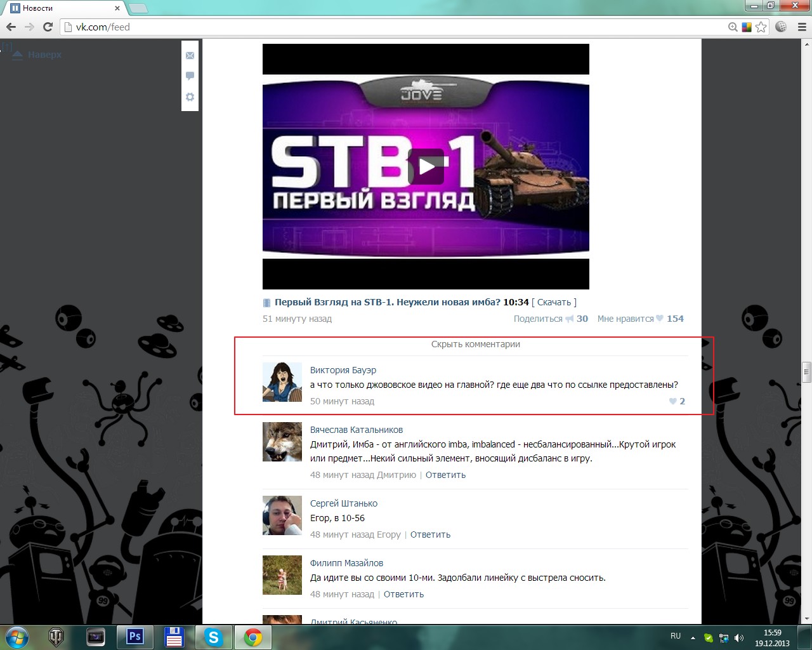Close the Новости tab

click(x=117, y=8)
